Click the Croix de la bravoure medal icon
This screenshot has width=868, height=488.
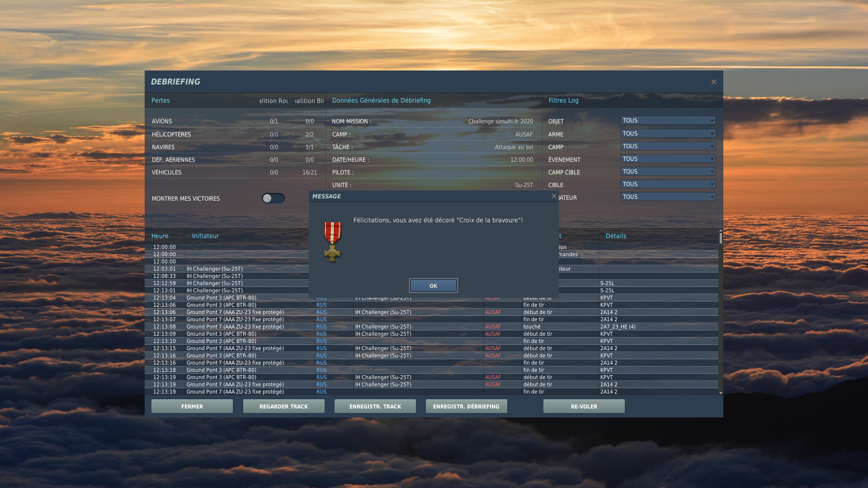point(332,242)
